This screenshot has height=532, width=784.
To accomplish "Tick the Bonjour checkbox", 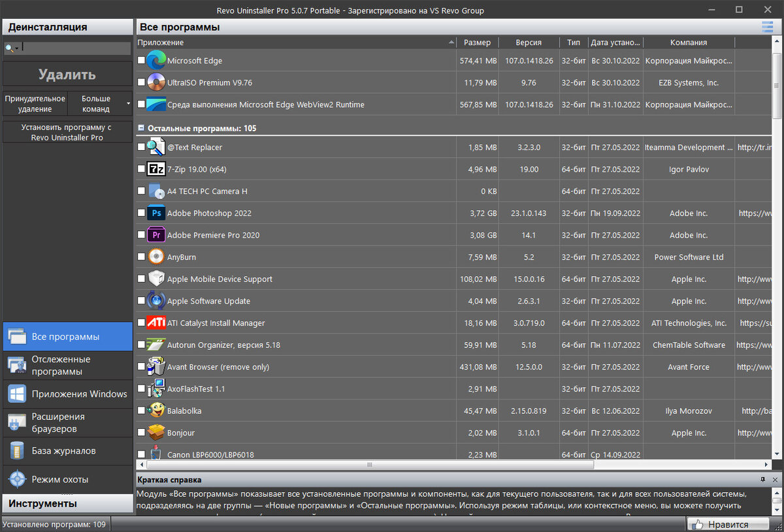I will [x=141, y=433].
